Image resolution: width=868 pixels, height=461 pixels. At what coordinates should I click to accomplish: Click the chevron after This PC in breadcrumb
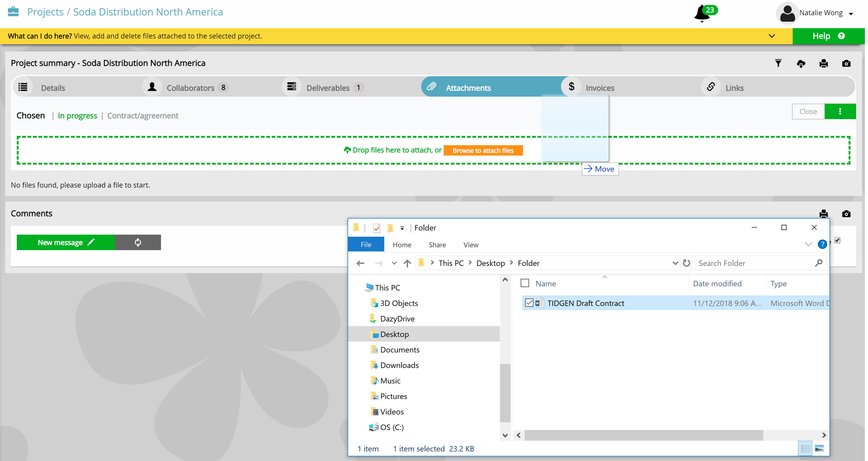point(470,263)
